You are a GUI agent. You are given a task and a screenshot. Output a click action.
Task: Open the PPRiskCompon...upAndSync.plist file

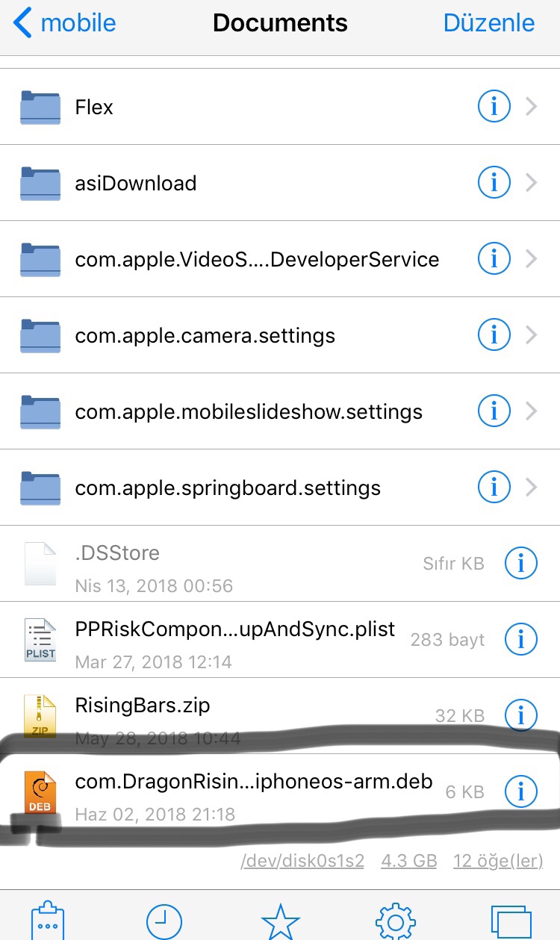[234, 630]
